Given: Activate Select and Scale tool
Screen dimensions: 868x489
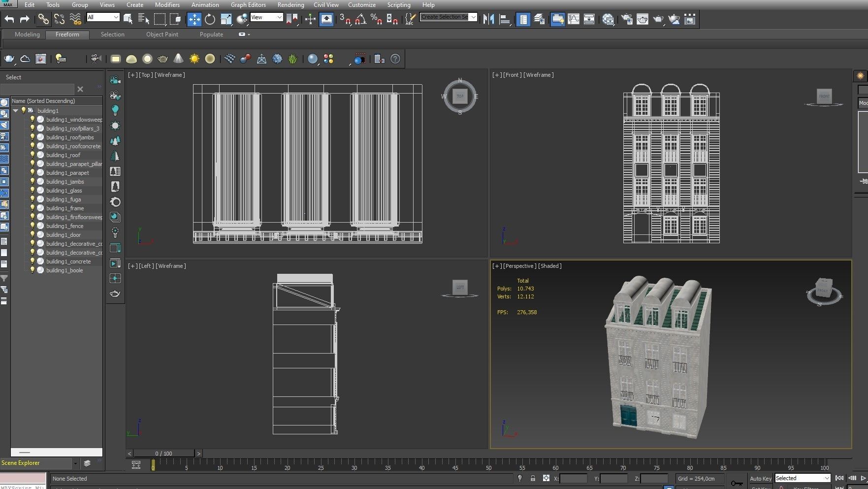Looking at the screenshot, I should (x=226, y=19).
